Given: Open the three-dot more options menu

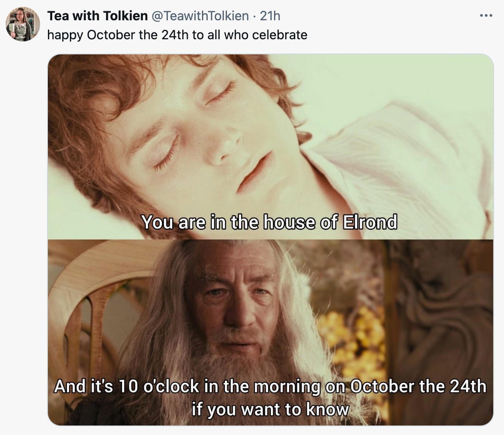Looking at the screenshot, I should coord(486,16).
